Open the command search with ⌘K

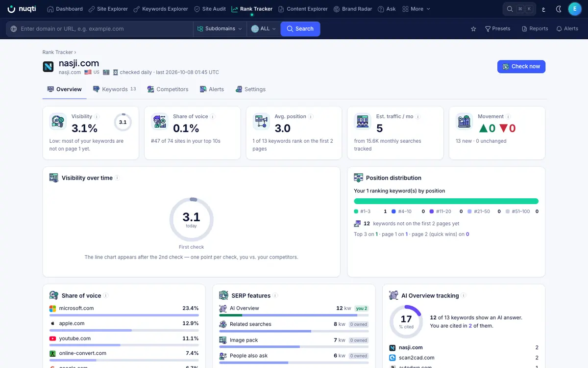(x=519, y=9)
